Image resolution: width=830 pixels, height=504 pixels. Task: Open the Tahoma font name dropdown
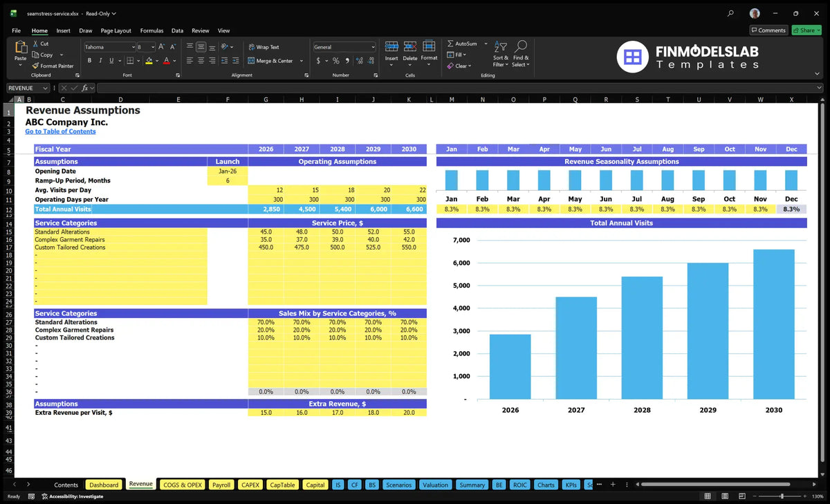point(132,47)
